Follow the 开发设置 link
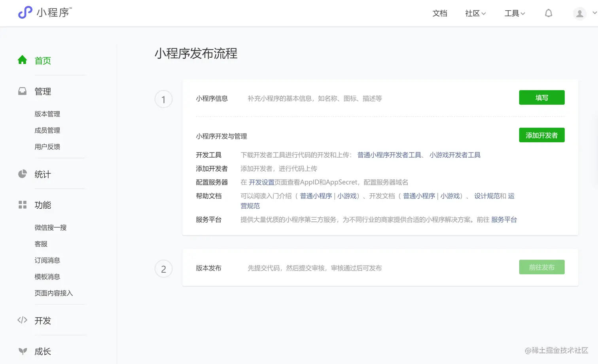The height and width of the screenshot is (364, 598). (x=261, y=182)
